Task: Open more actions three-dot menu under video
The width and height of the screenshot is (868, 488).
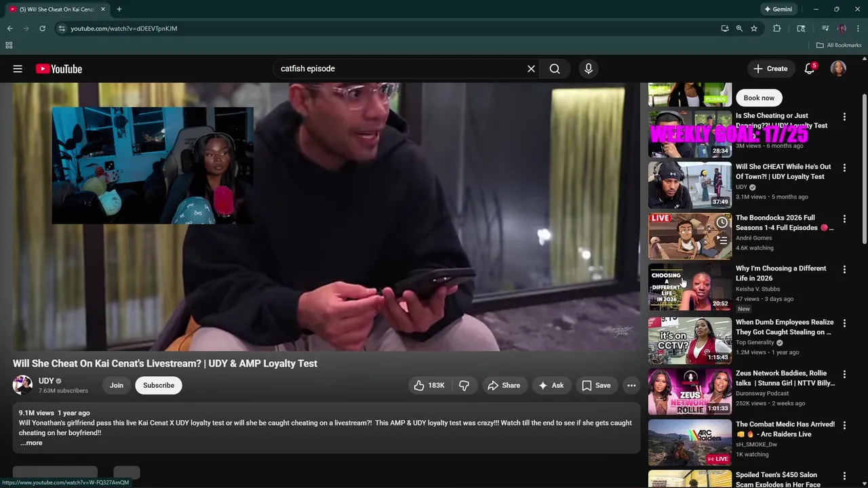Action: pyautogui.click(x=631, y=385)
